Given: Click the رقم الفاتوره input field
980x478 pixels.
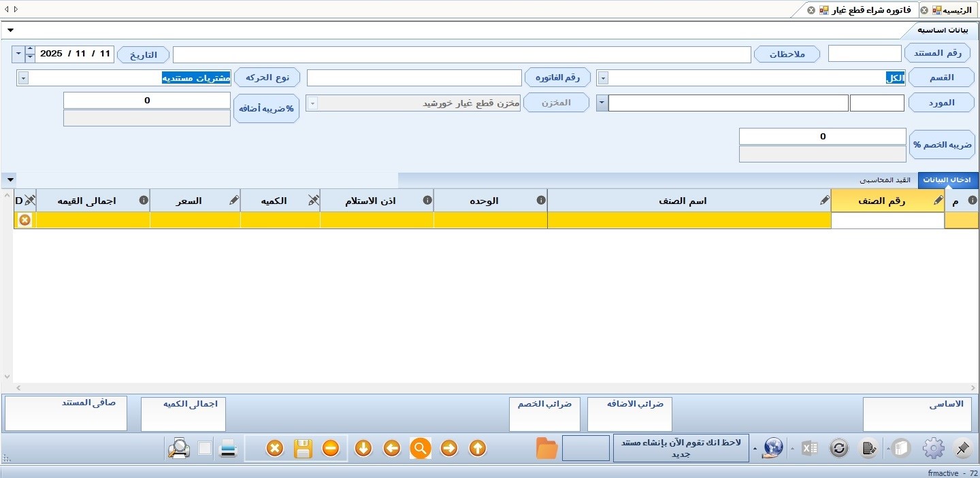Looking at the screenshot, I should click(414, 78).
